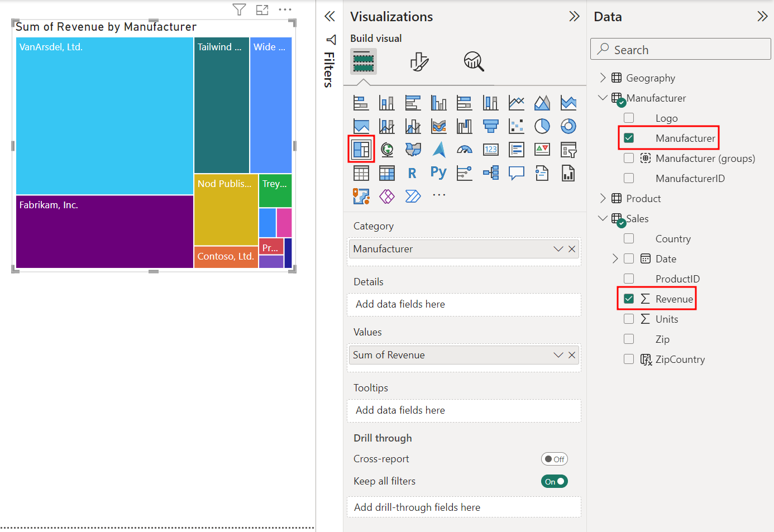Select the Decomposition tree visual
This screenshot has height=532, width=774.
click(x=491, y=173)
